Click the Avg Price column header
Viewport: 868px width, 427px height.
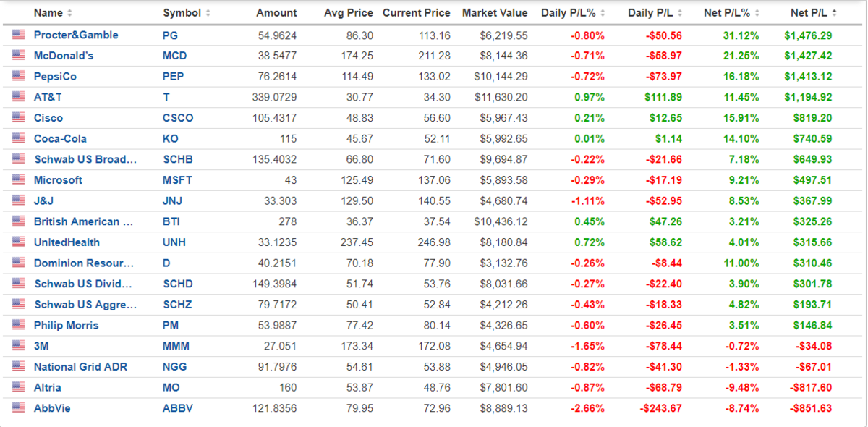[349, 13]
